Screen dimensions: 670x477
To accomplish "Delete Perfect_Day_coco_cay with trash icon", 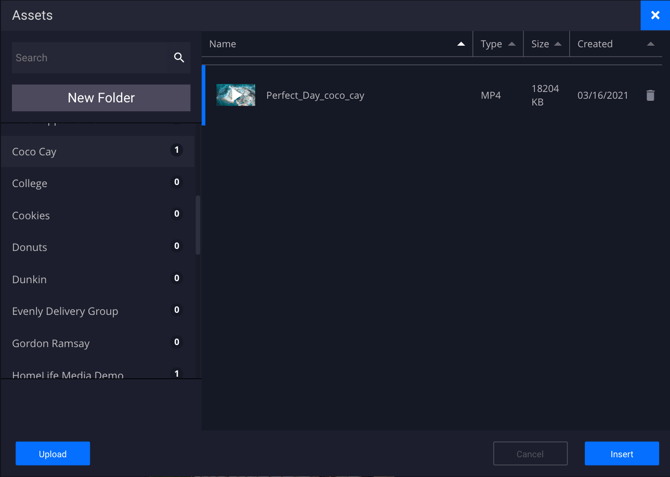I will [x=650, y=95].
